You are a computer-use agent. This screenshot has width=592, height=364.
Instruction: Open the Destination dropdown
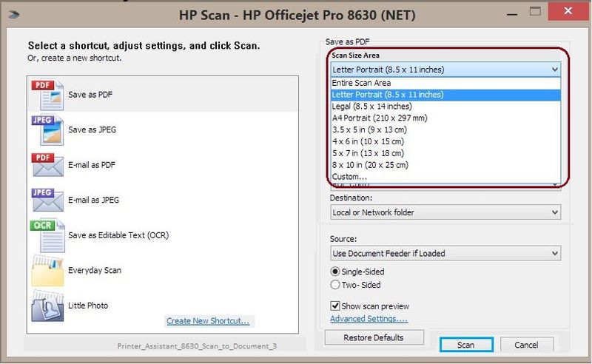click(445, 212)
